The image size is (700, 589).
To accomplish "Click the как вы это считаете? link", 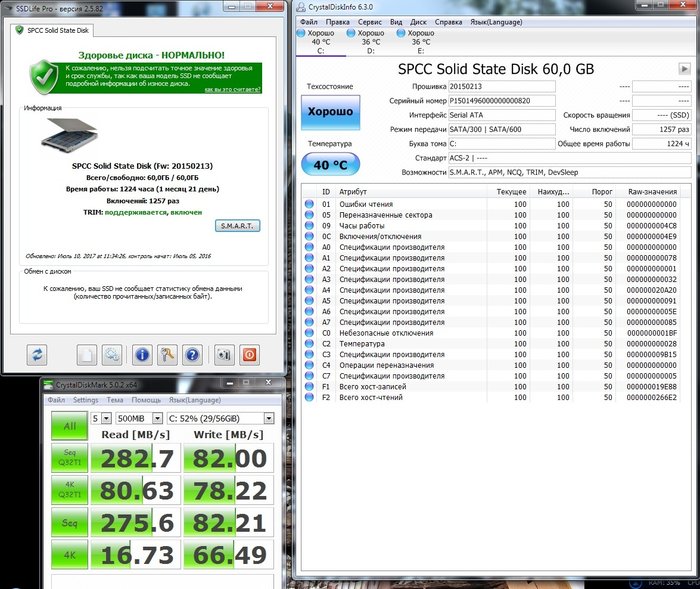I will pyautogui.click(x=233, y=89).
